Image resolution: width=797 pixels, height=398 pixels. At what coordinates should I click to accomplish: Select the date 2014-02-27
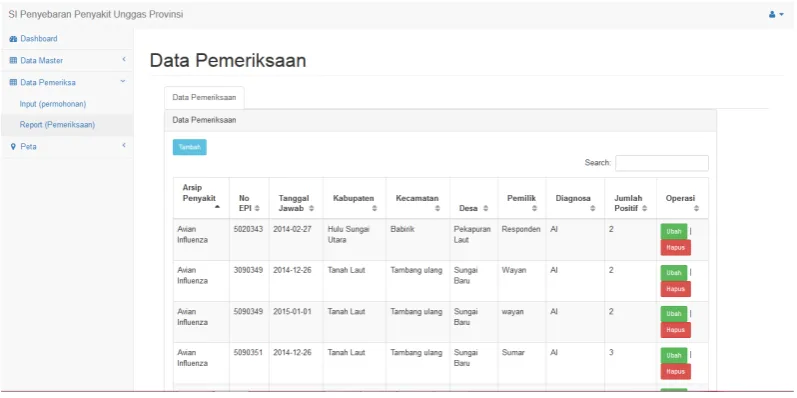click(292, 229)
